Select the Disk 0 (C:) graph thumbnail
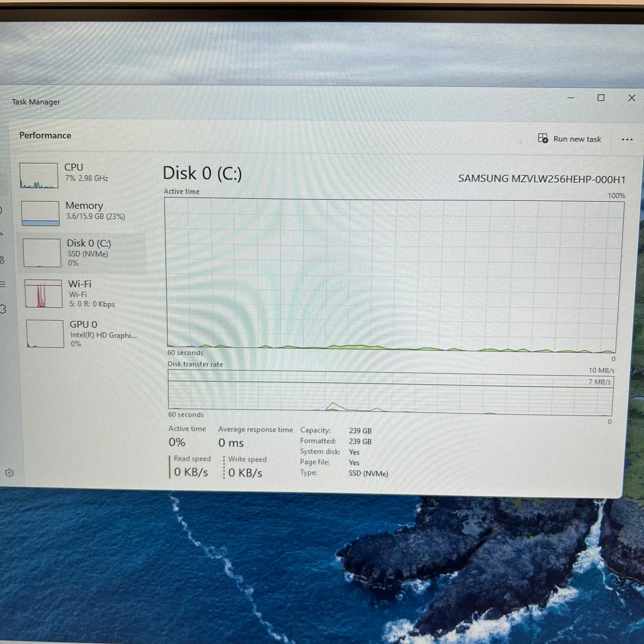 (x=42, y=252)
